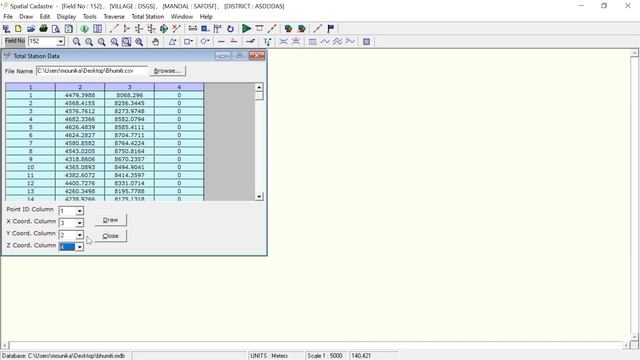Click the New file icon
640x360 pixels.
(x=18, y=29)
